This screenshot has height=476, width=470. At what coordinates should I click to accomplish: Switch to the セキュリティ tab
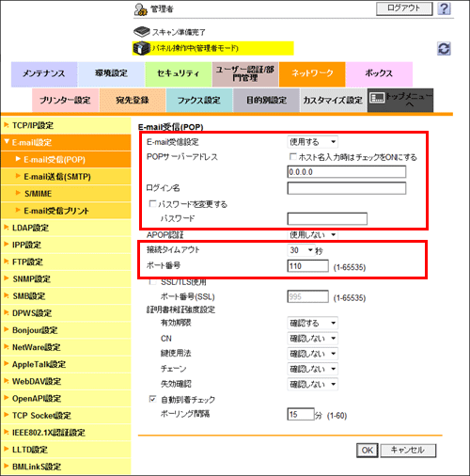(178, 74)
